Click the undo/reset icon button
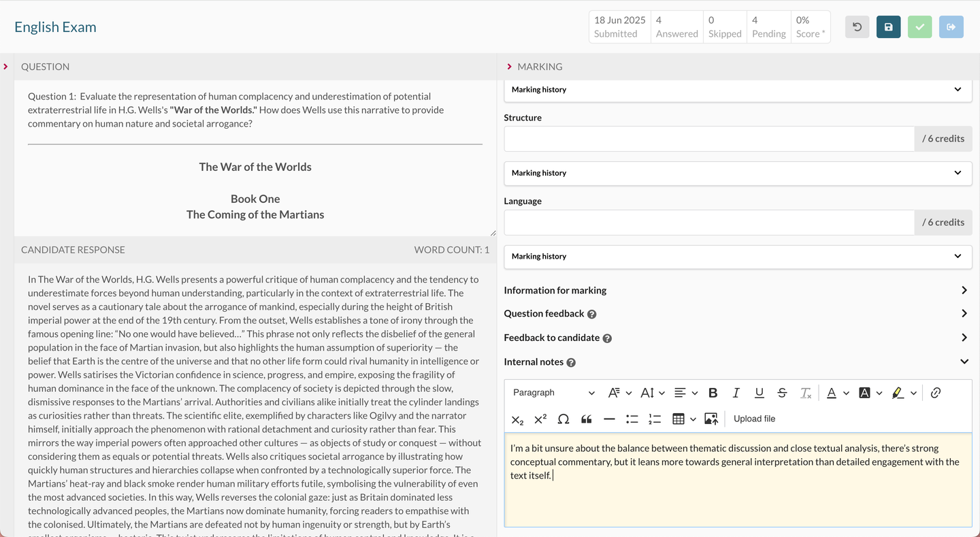 (x=857, y=27)
